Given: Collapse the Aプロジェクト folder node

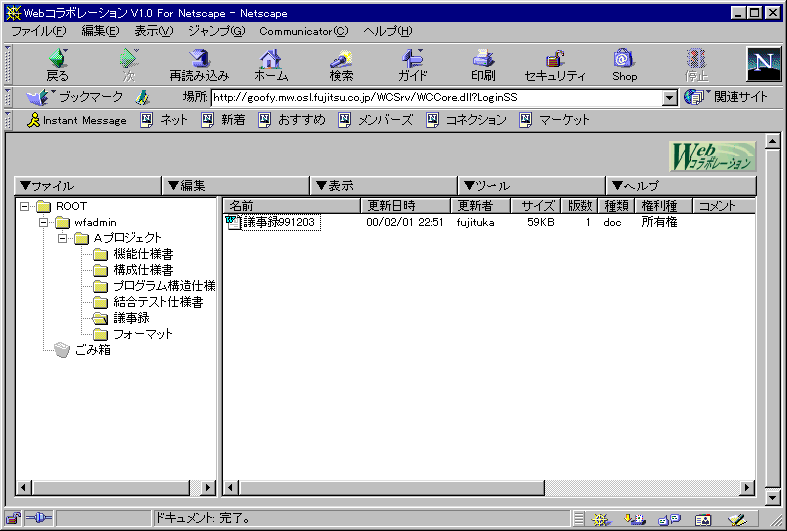Looking at the screenshot, I should point(62,238).
